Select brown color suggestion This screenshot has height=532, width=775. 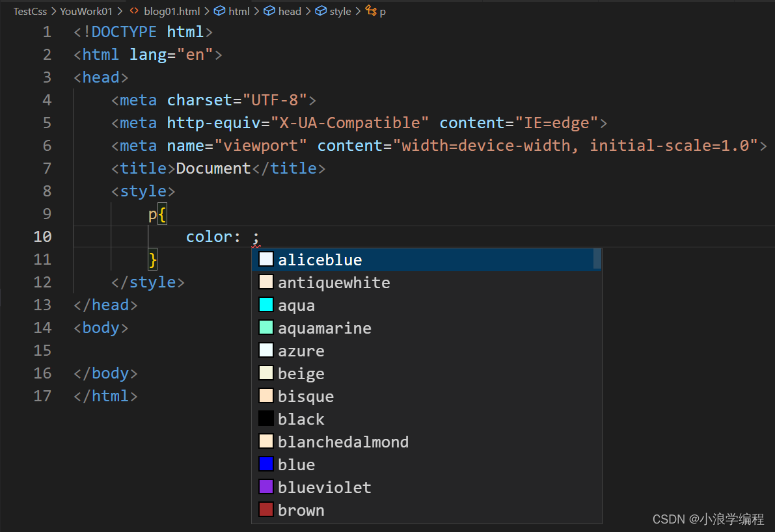[427, 510]
